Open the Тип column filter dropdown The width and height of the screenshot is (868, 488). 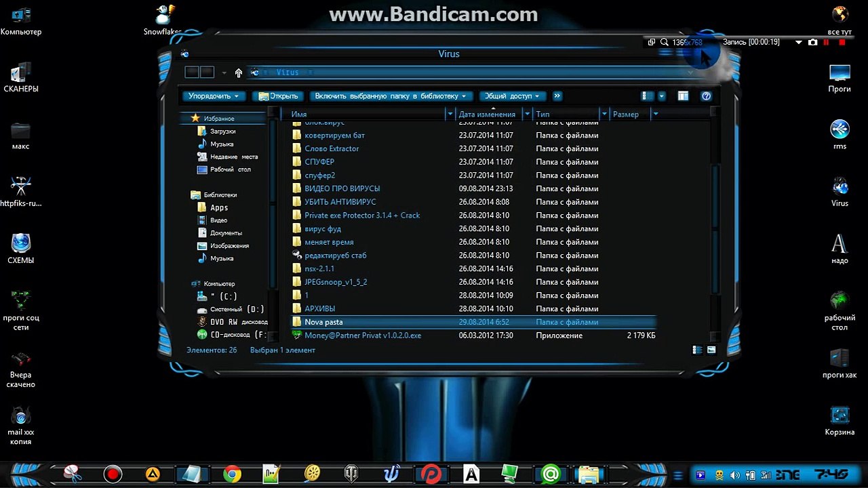pyautogui.click(x=604, y=115)
